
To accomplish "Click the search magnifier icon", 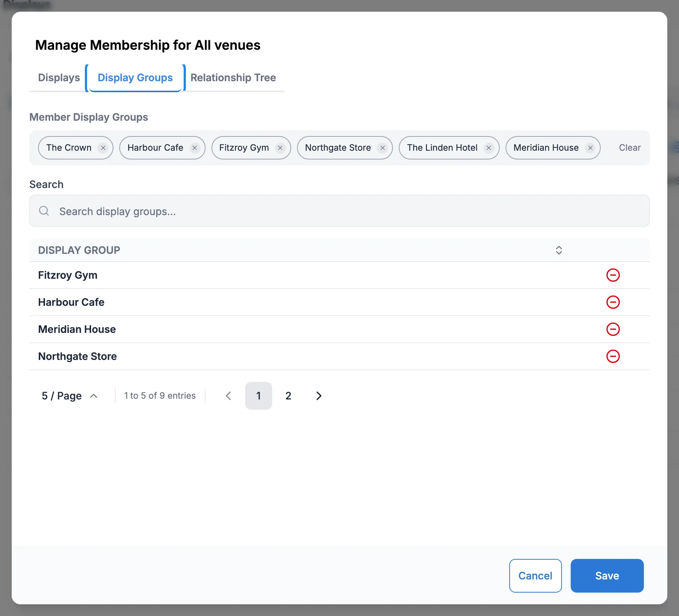I will [44, 211].
